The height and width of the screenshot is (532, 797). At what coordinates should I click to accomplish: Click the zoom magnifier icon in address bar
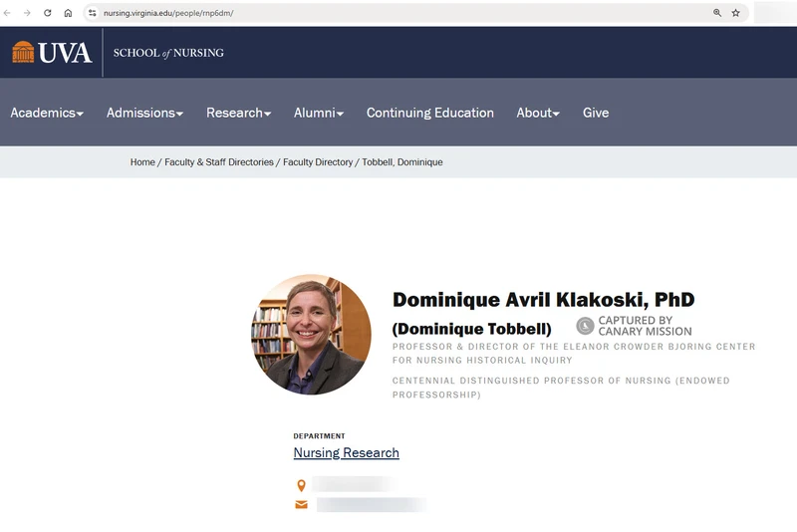pos(717,13)
